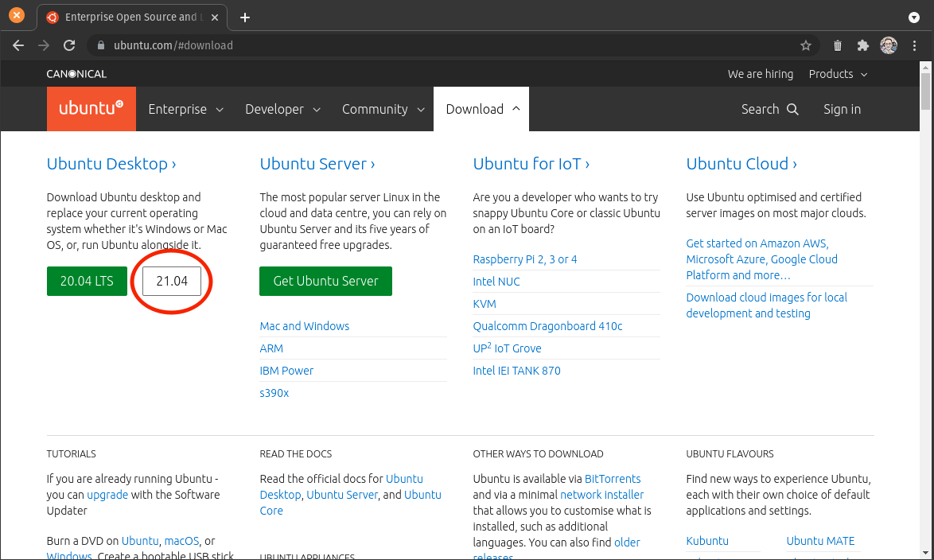Reload the page with refresh icon
The image size is (934, 560).
[69, 45]
